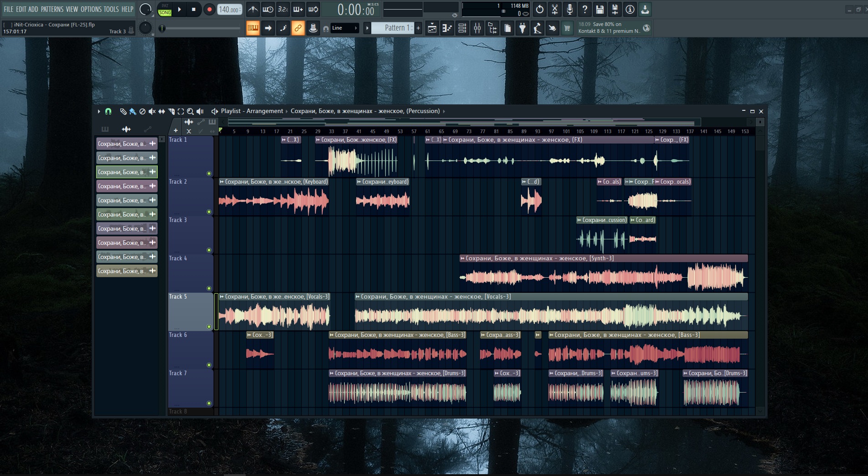Viewport: 868px width, 476px height.
Task: Select the Playlist Playback speaker tool
Action: 200,111
